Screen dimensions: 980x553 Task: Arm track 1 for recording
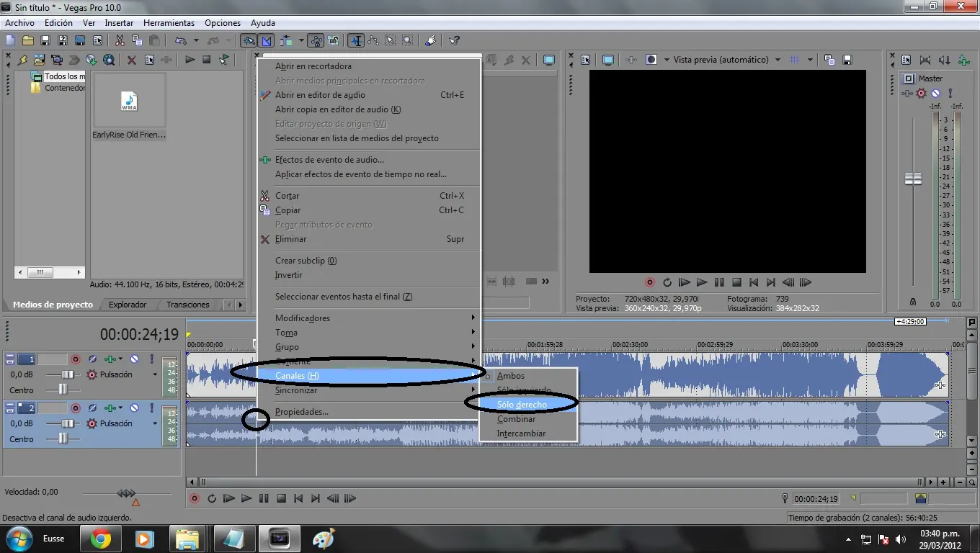coord(75,359)
